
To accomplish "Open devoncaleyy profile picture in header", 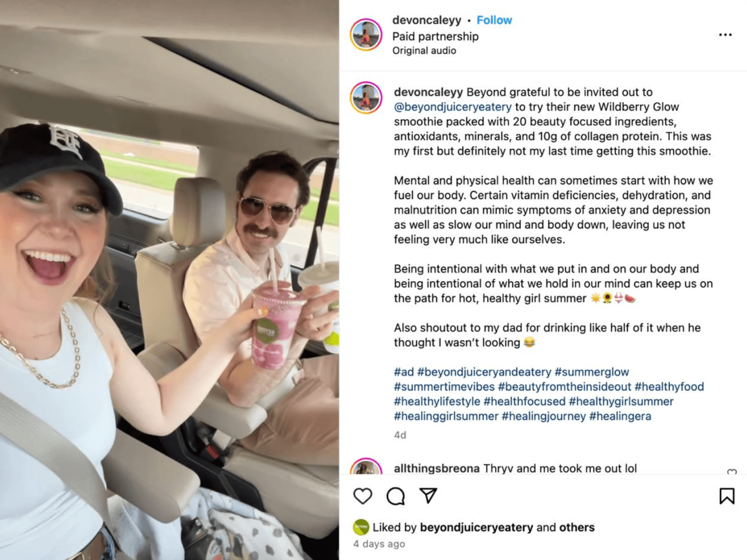I will 366,35.
